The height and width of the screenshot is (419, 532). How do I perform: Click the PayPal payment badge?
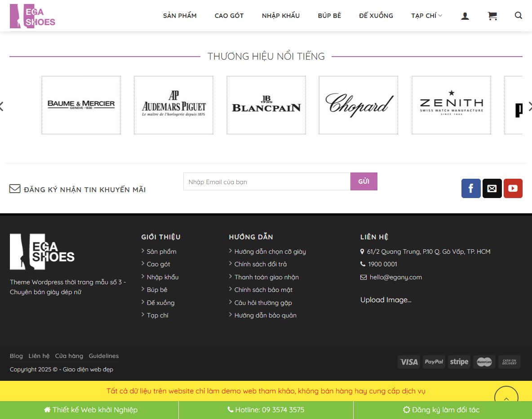coord(434,362)
